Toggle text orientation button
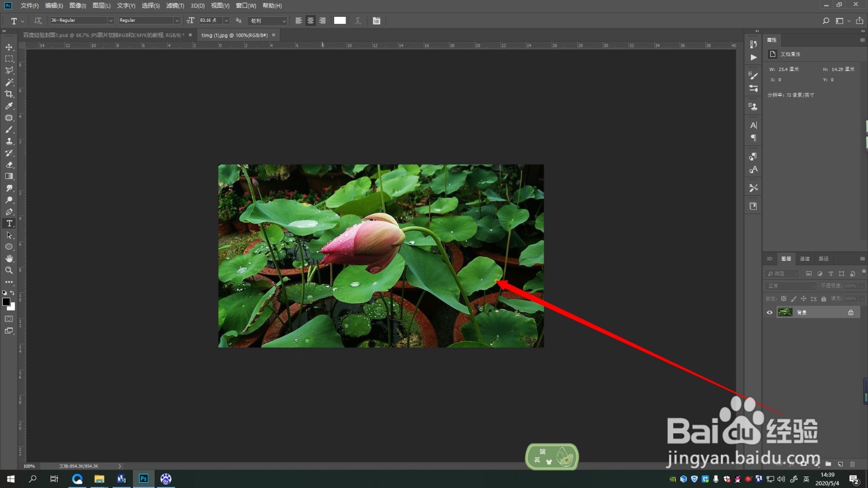 pyautogui.click(x=38, y=21)
